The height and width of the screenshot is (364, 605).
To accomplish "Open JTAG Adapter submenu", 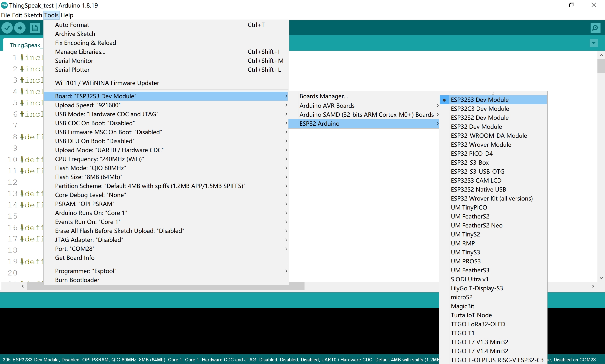I will click(x=166, y=240).
